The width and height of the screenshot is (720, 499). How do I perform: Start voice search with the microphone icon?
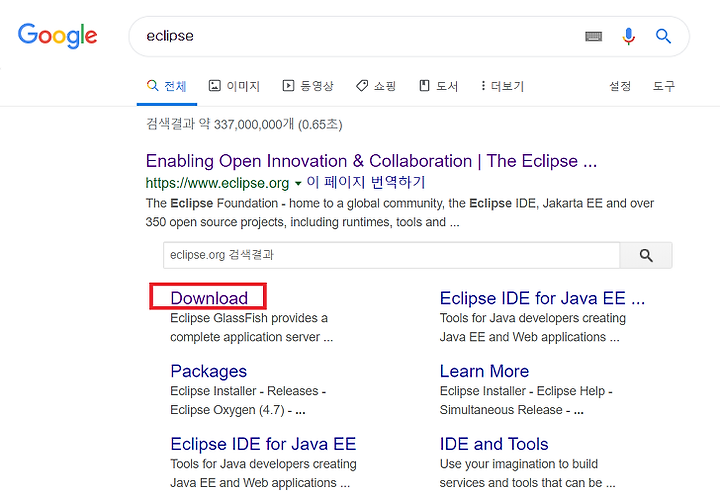pos(629,36)
